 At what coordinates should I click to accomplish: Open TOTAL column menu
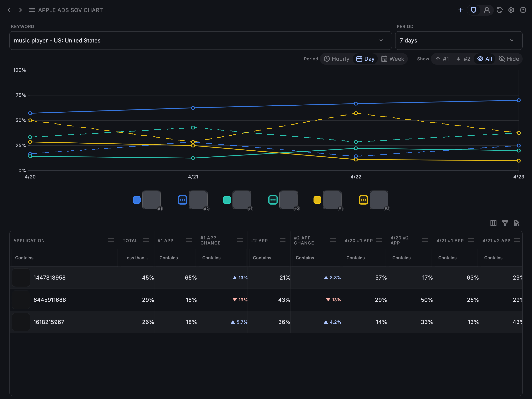[x=146, y=240]
